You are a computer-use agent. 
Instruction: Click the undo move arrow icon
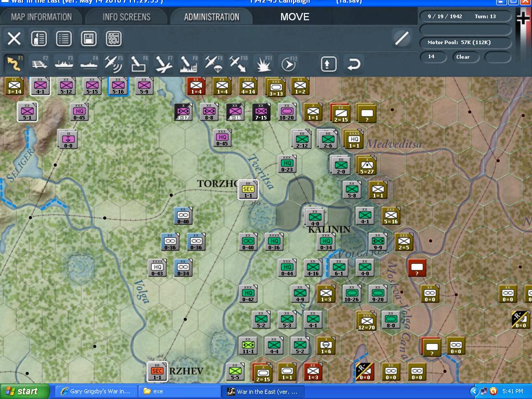tap(353, 64)
